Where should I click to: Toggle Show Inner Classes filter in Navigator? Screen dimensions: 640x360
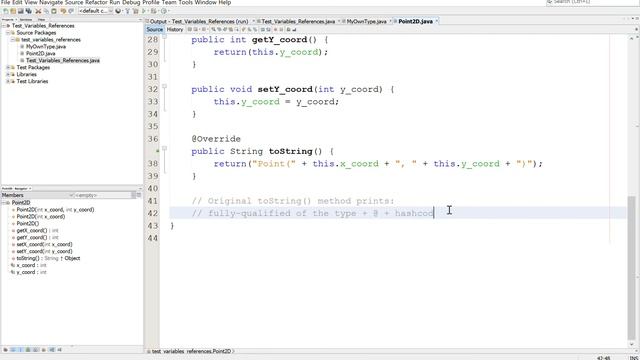(36, 350)
